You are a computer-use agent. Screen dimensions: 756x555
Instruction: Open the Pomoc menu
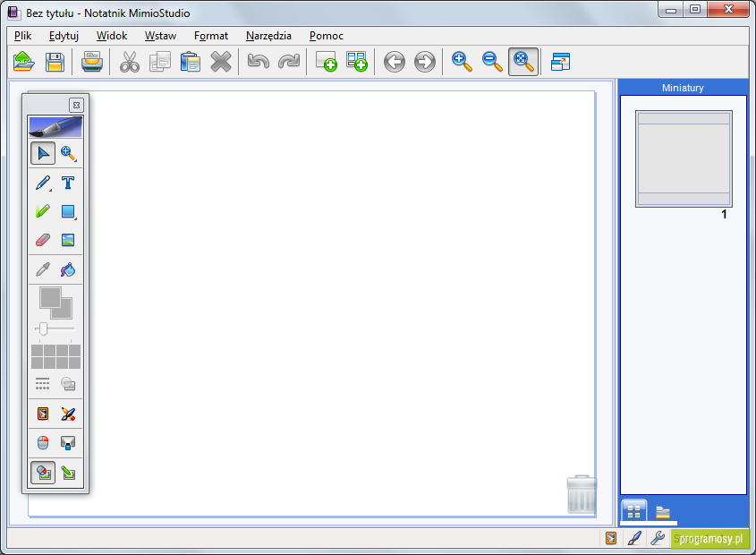327,36
